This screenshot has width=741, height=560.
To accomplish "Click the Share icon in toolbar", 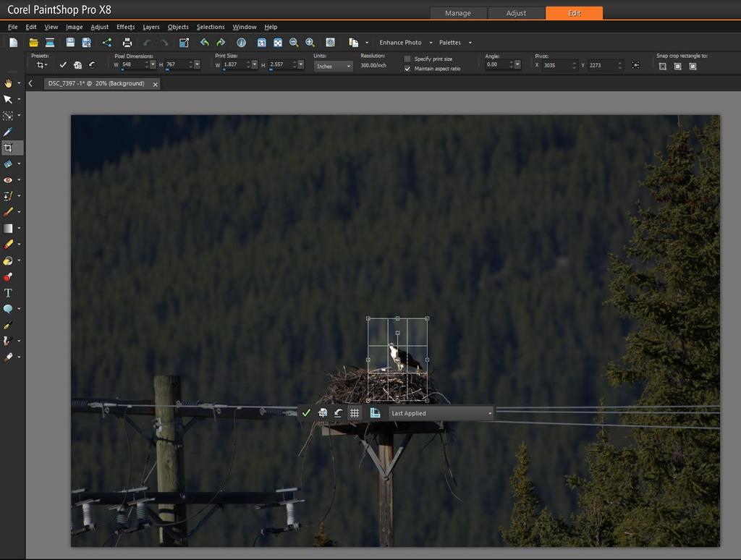I will [x=107, y=43].
